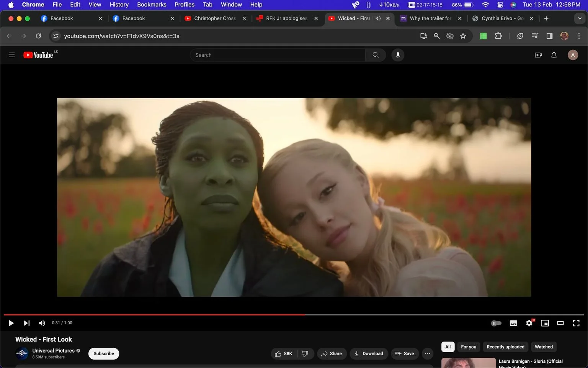The image size is (588, 368).
Task: Click the search magnifier button
Action: [x=376, y=55]
